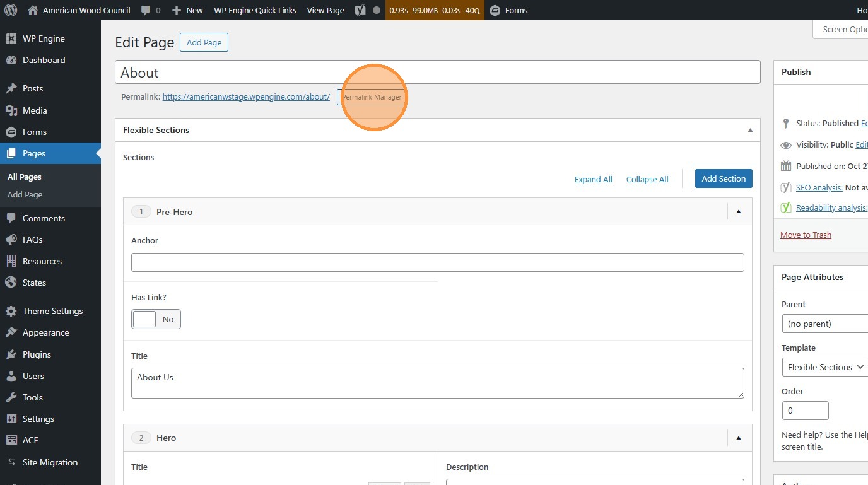Click the Collapse All link

point(647,179)
